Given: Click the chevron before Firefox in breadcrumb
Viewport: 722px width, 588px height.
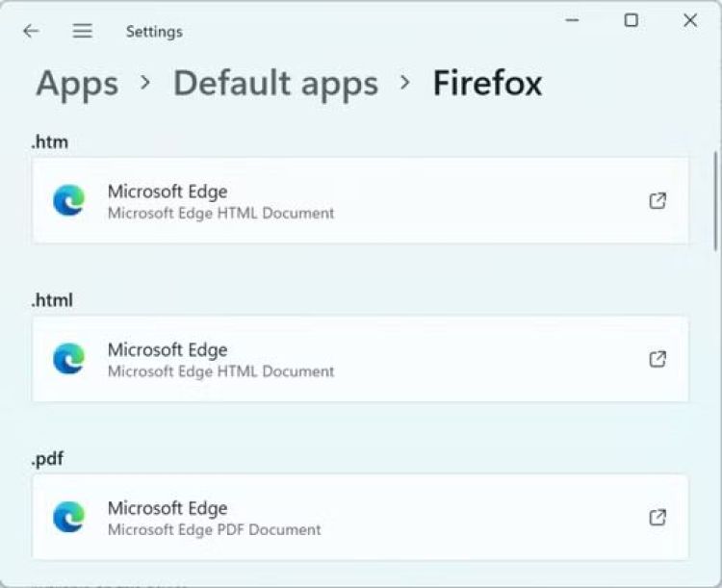Looking at the screenshot, I should tap(405, 83).
